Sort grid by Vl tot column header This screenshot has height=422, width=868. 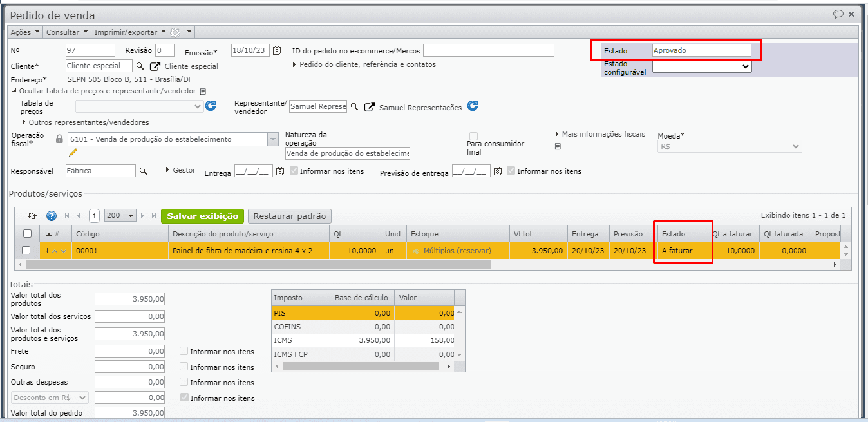point(538,234)
